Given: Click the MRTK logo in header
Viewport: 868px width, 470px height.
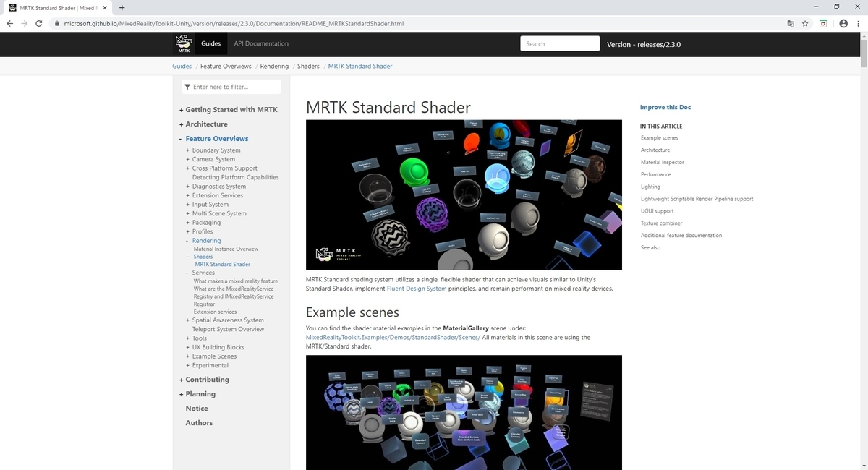Looking at the screenshot, I should click(184, 43).
